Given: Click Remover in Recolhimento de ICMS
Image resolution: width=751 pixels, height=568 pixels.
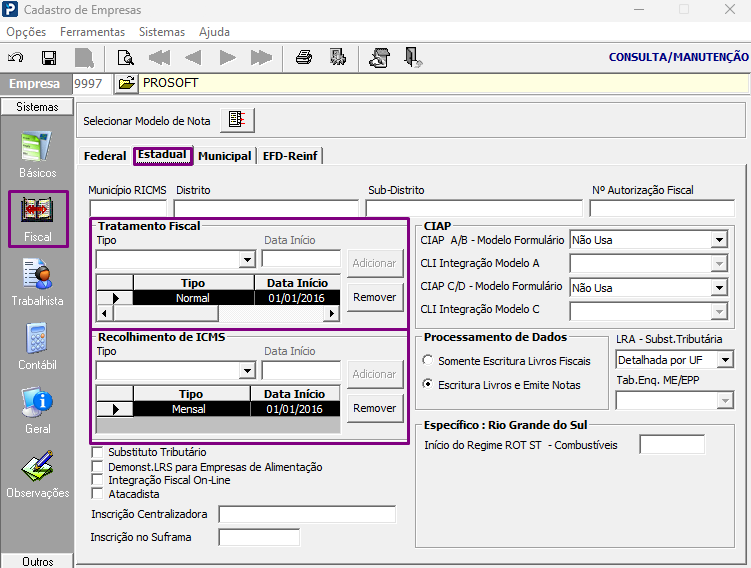Looking at the screenshot, I should point(375,409).
